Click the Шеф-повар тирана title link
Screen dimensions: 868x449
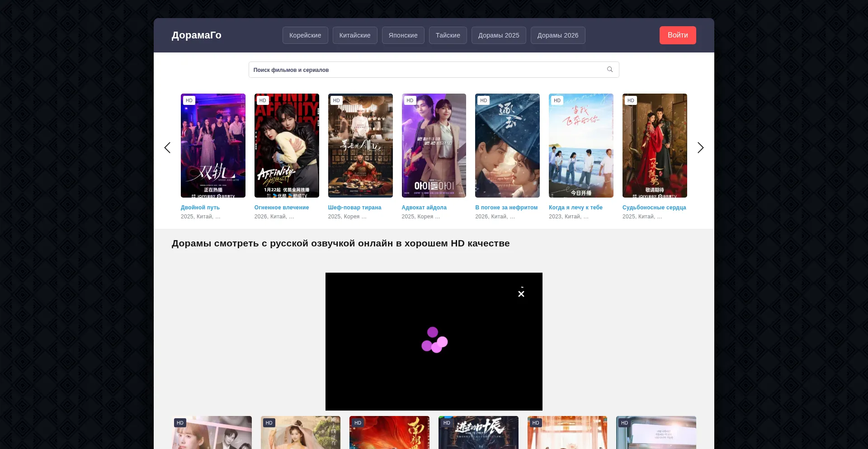355,208
